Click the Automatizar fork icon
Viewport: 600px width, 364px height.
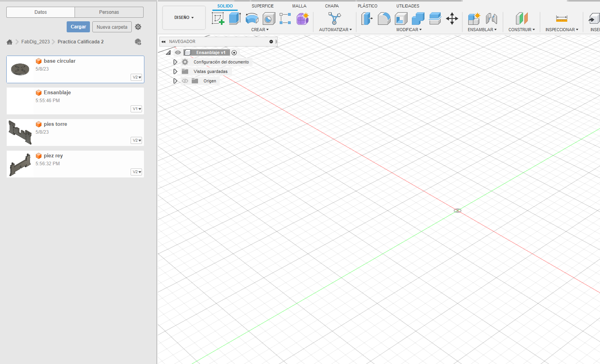coord(335,18)
